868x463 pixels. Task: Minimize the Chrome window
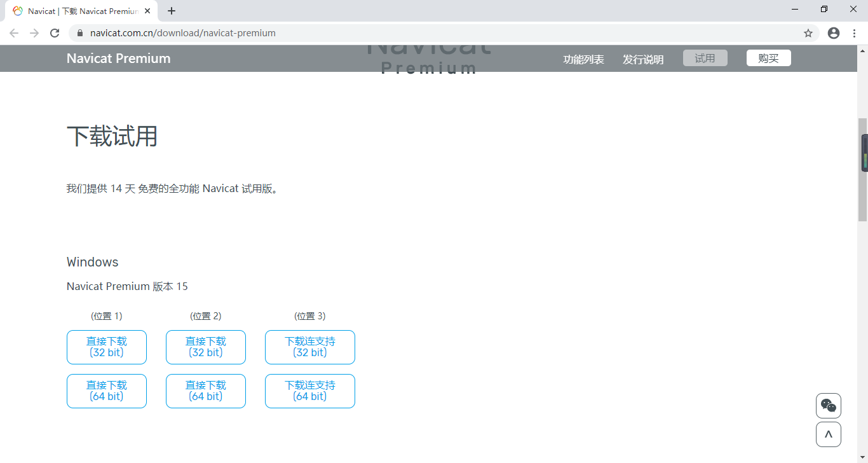click(796, 9)
